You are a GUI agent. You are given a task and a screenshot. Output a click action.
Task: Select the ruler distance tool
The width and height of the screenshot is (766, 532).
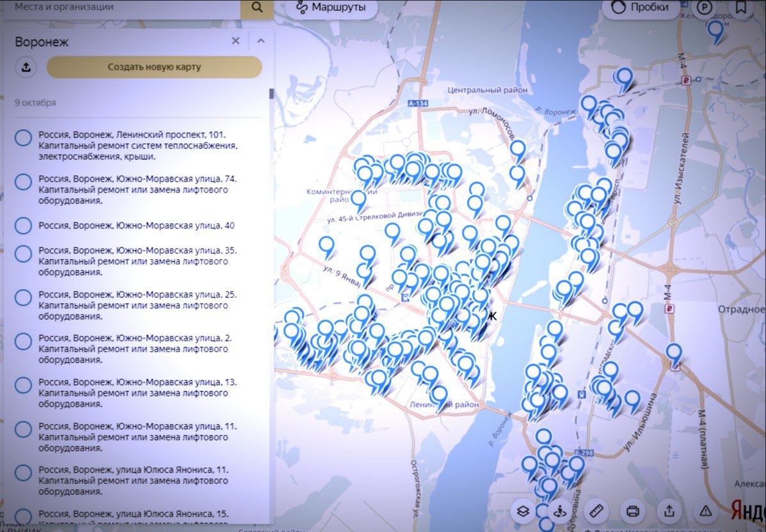click(596, 511)
